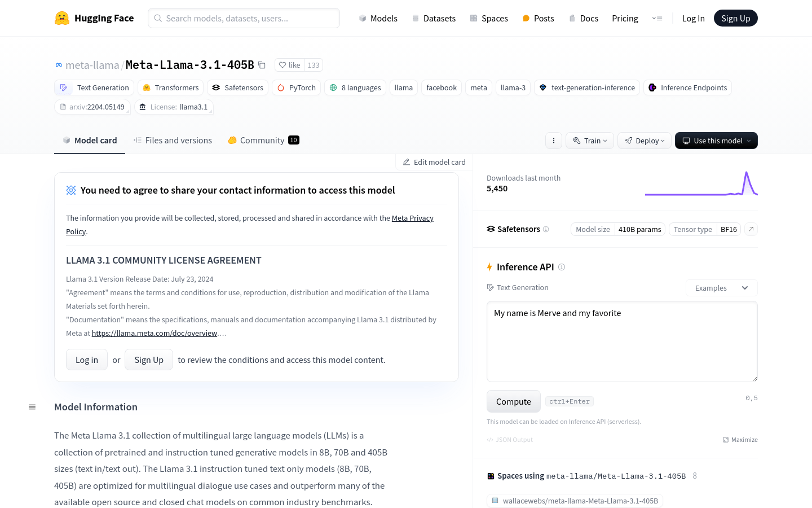Click the Safetensors info icon

(546, 229)
